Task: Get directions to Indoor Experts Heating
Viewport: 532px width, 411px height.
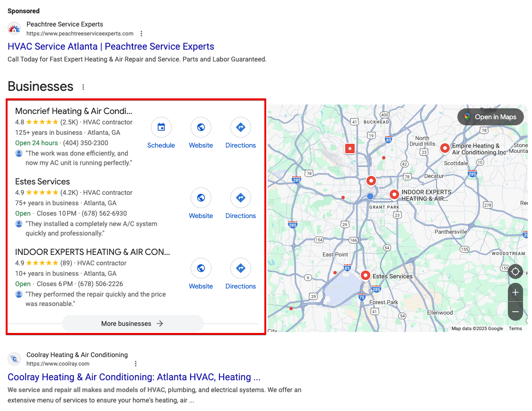Action: (240, 268)
